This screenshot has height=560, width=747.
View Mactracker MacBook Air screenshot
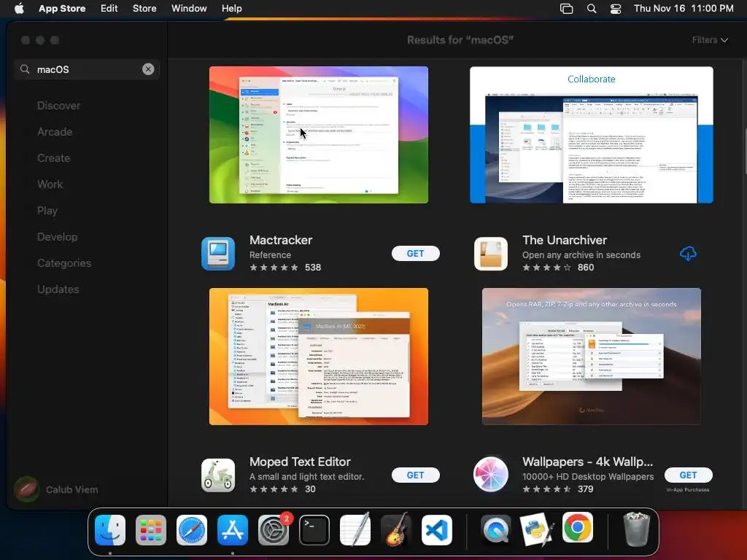(319, 356)
